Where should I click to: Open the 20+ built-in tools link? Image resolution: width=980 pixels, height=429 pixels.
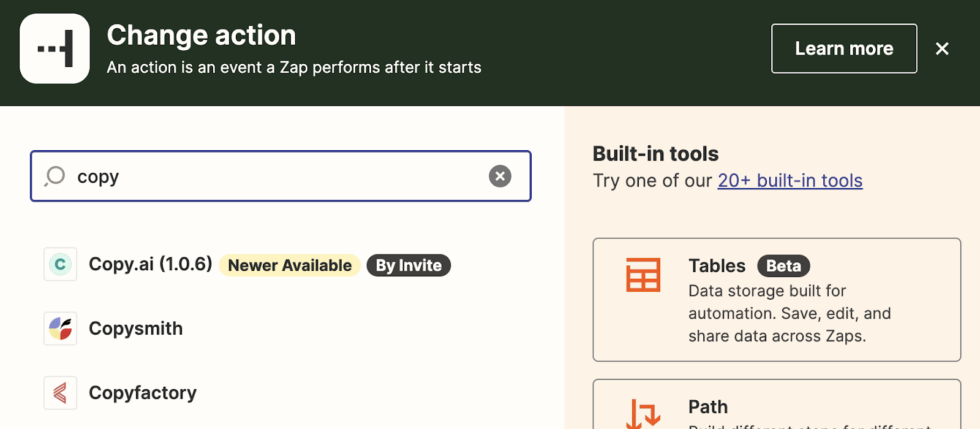pos(790,181)
